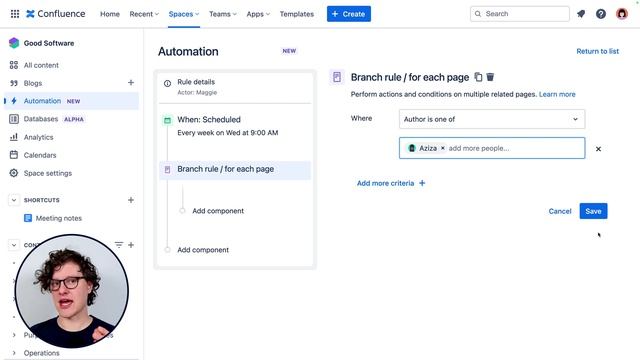640x360 pixels.
Task: Open the app switcher grid icon
Action: pyautogui.click(x=15, y=14)
